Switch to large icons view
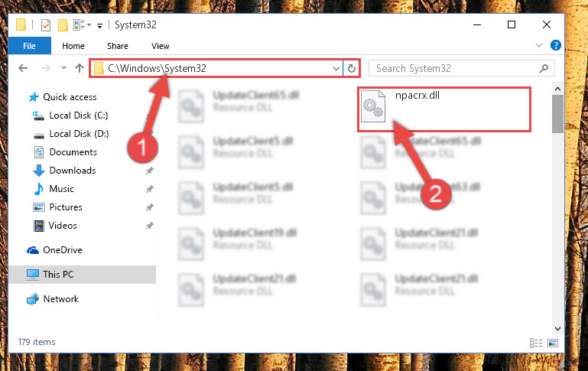The height and width of the screenshot is (371, 588). click(553, 343)
